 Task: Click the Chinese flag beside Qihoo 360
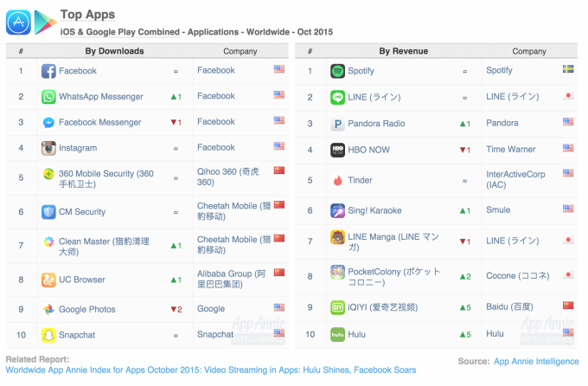pos(279,170)
